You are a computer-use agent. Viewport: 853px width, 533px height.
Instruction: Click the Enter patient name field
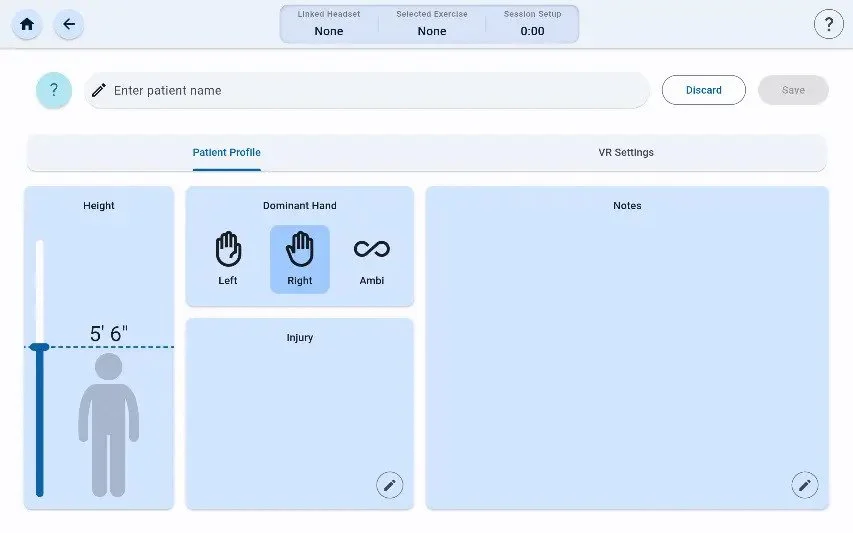click(x=367, y=90)
